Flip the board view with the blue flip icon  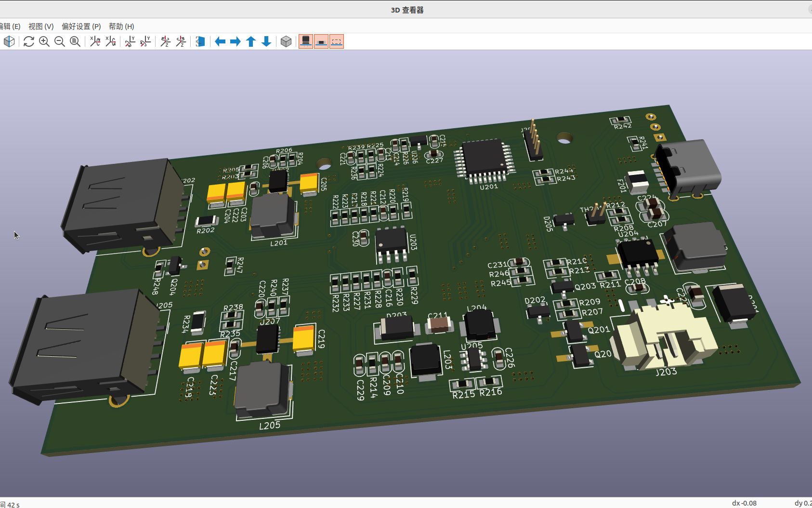coord(200,41)
